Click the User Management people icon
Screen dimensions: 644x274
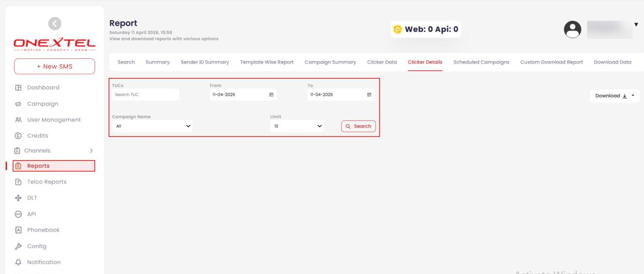[18, 120]
